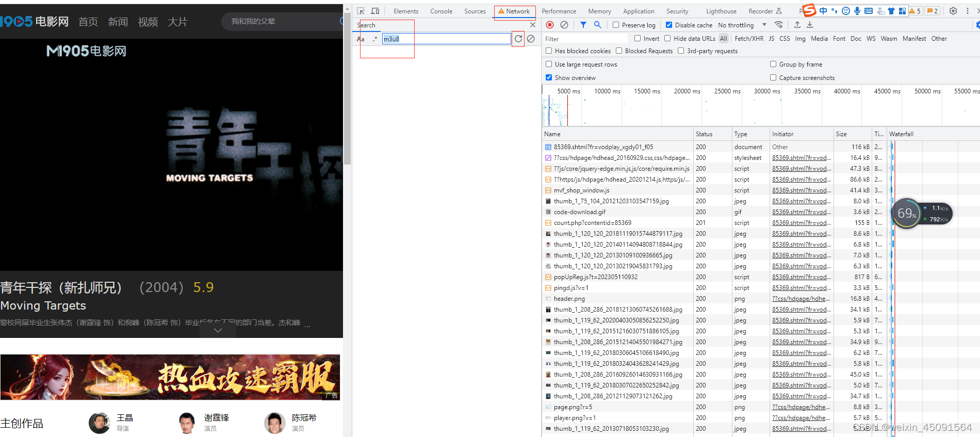980x437 pixels.
Task: Click the emoji face icon in Sogou bar
Action: click(846, 11)
